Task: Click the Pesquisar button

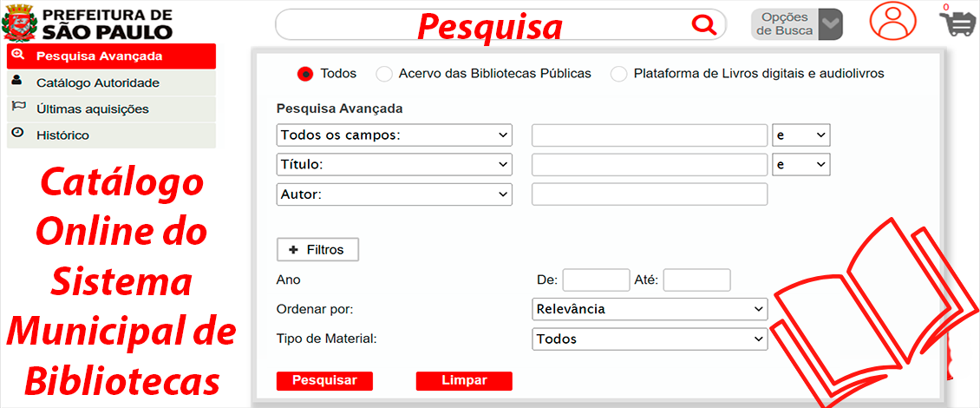Action: click(324, 380)
